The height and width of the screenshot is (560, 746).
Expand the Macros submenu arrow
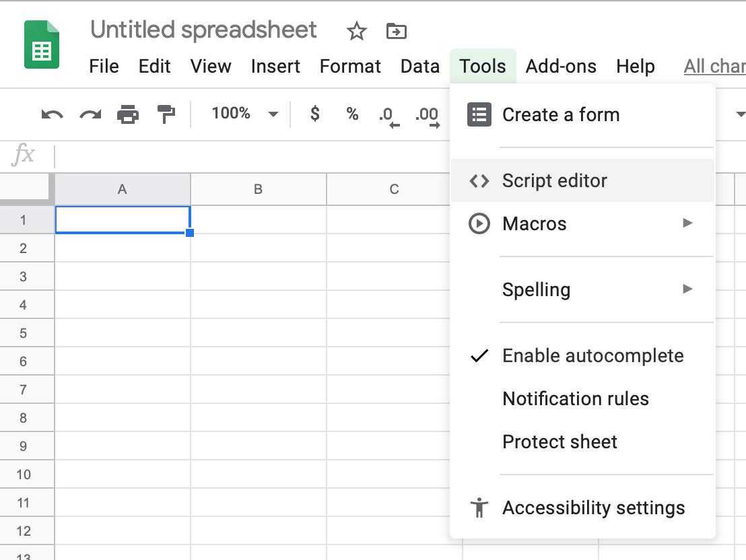click(687, 223)
